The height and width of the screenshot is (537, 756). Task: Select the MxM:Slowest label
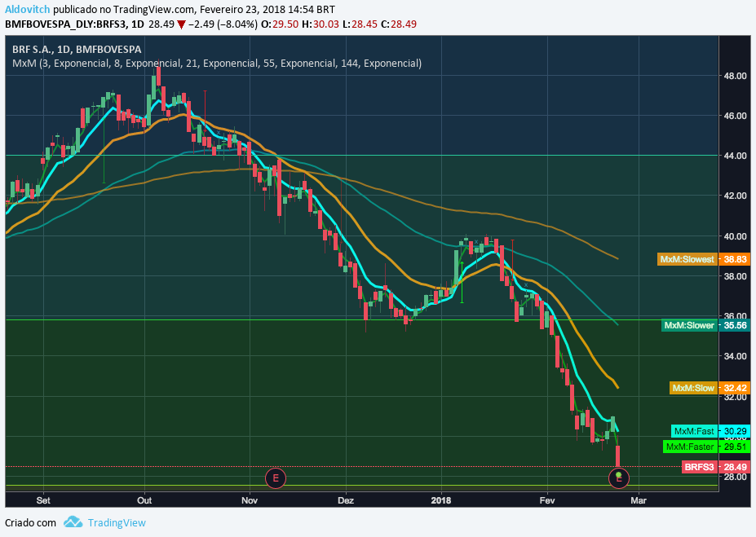687,260
